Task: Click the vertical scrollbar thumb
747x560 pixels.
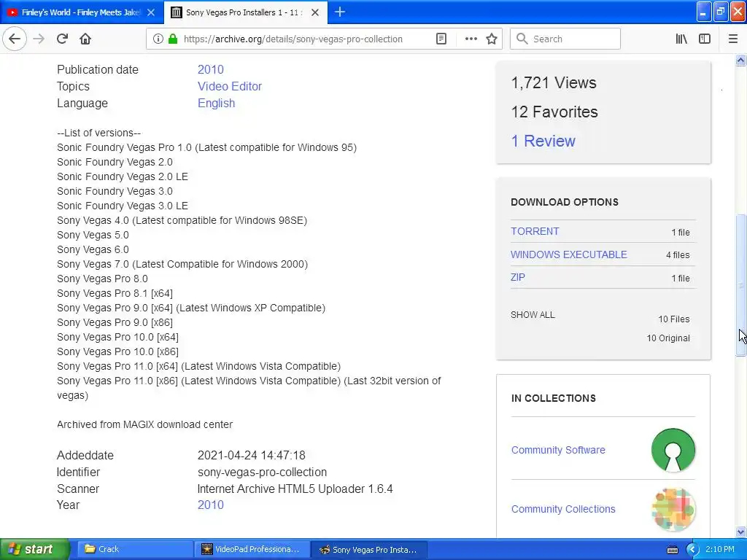Action: coord(740,285)
